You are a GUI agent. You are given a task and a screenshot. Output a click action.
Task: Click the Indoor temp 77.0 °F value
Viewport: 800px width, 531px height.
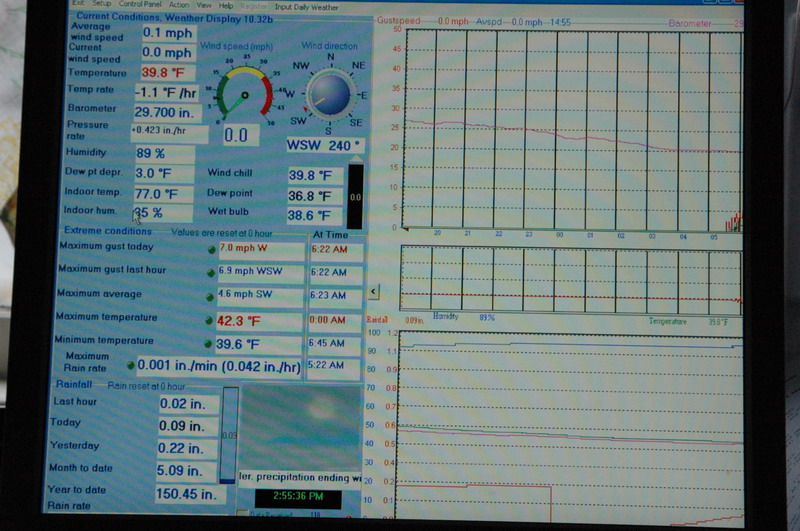click(163, 194)
